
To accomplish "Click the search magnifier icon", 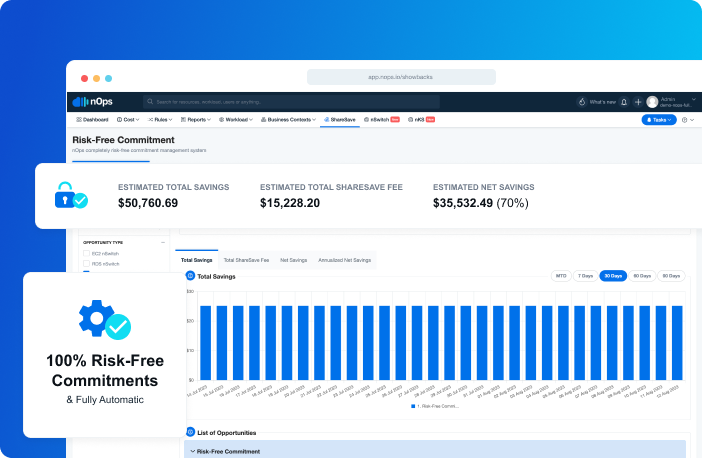I will (x=150, y=102).
